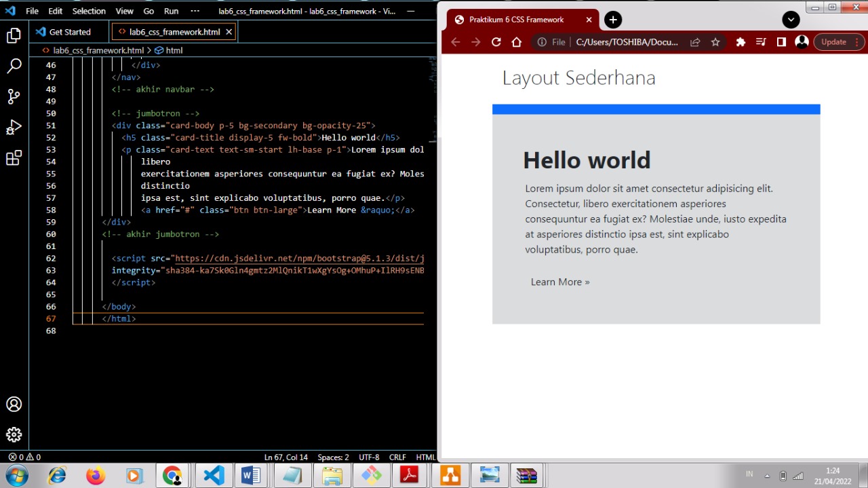Click the IN language indicator
The height and width of the screenshot is (488, 868).
(749, 474)
